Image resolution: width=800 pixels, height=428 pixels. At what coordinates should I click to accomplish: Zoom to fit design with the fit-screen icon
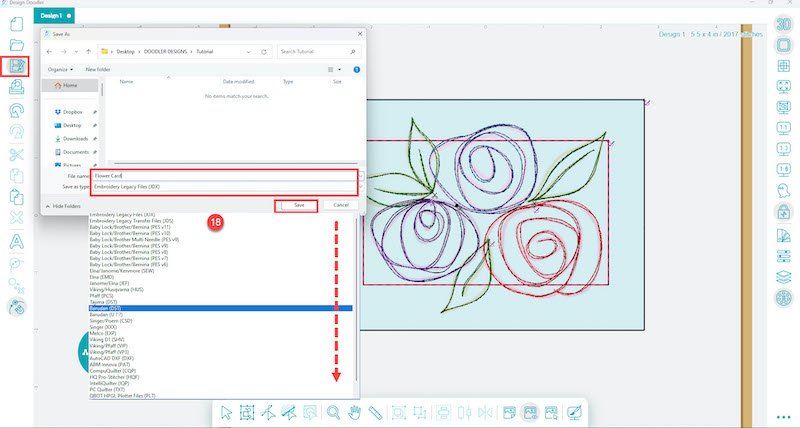point(784,86)
